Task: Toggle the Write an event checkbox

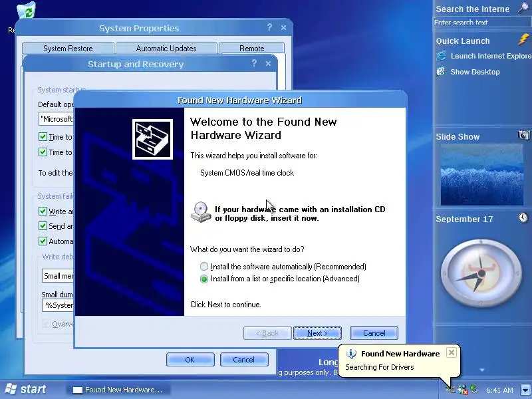Action: [43, 211]
